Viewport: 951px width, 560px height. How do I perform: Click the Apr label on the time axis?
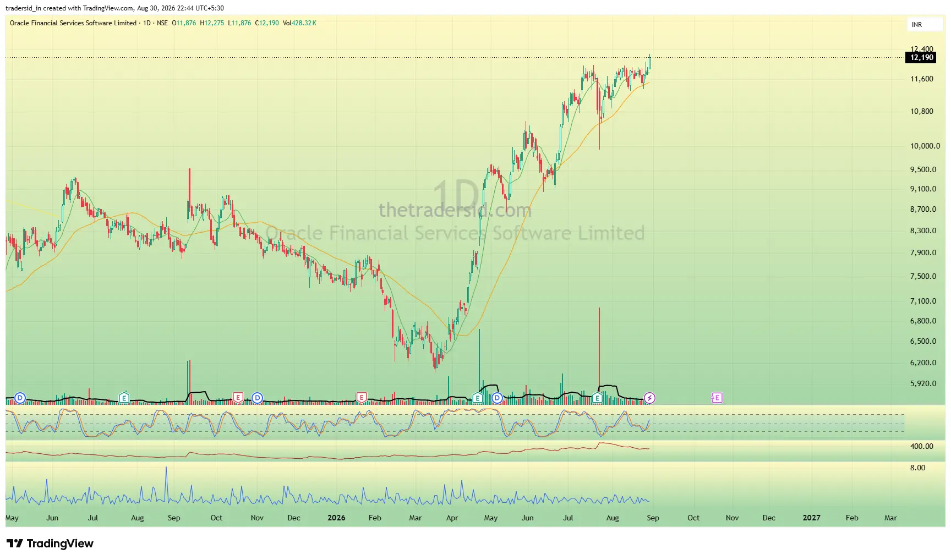click(x=452, y=518)
